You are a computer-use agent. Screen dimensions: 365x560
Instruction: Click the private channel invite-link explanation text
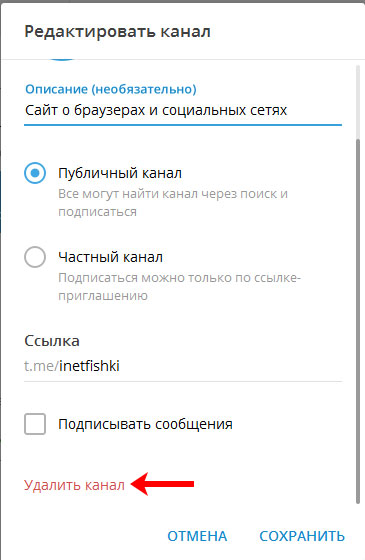[179, 286]
